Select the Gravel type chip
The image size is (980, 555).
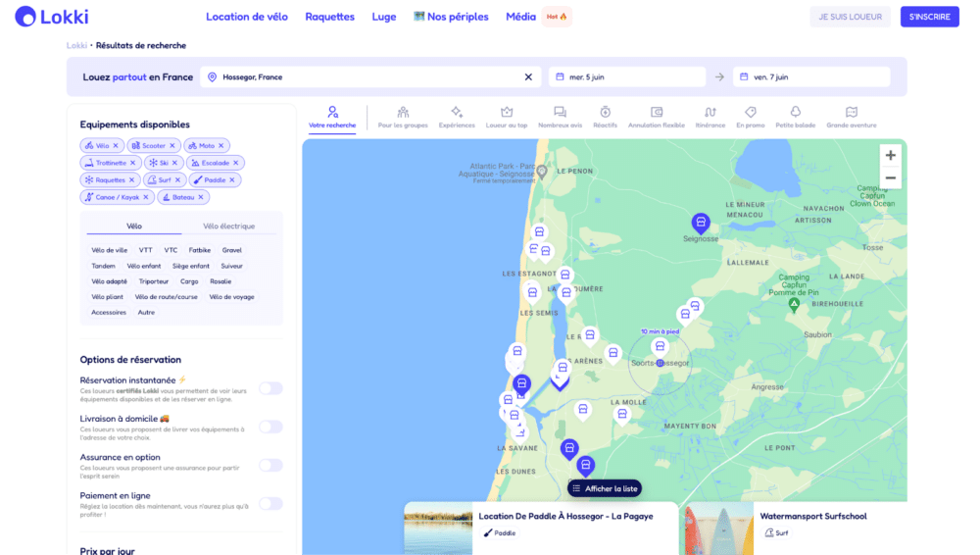(x=232, y=250)
